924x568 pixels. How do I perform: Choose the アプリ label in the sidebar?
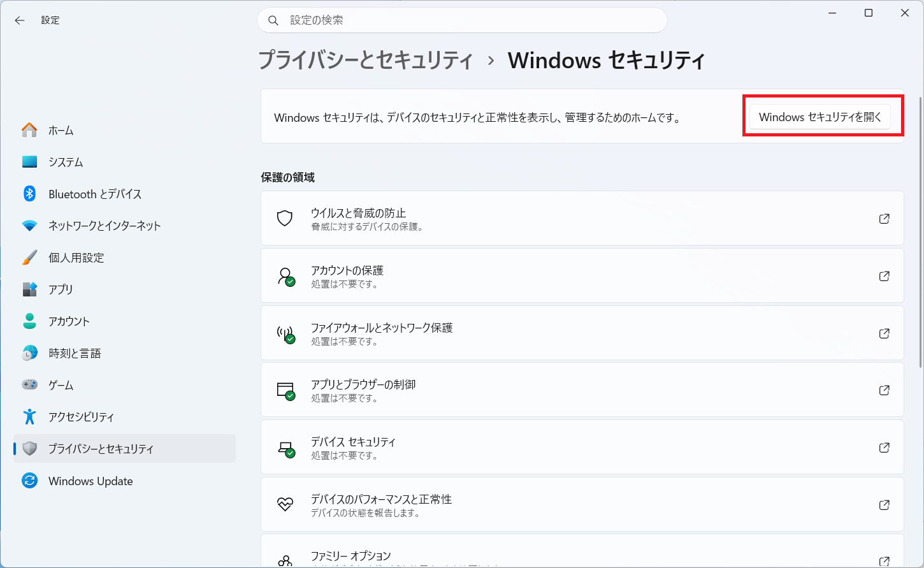[x=61, y=289]
